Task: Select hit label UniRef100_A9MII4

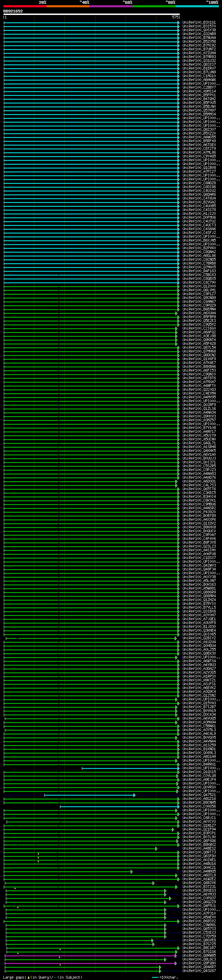Action: [x=199, y=91]
